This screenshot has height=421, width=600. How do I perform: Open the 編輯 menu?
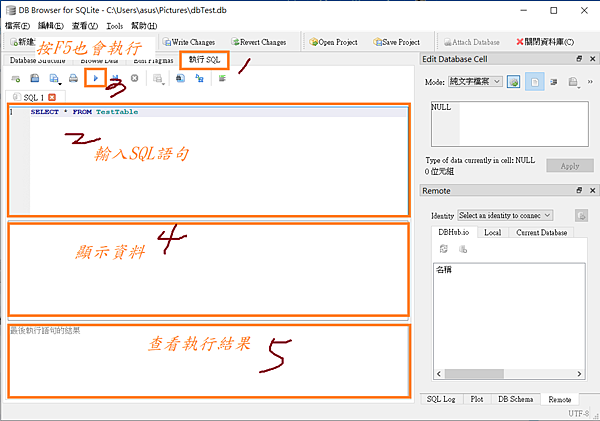coord(51,26)
